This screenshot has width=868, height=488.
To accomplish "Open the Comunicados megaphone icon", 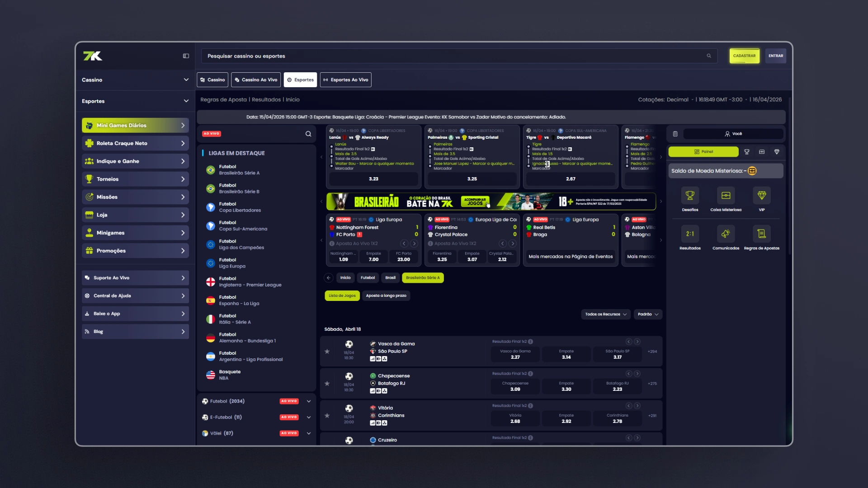I will [x=726, y=234].
